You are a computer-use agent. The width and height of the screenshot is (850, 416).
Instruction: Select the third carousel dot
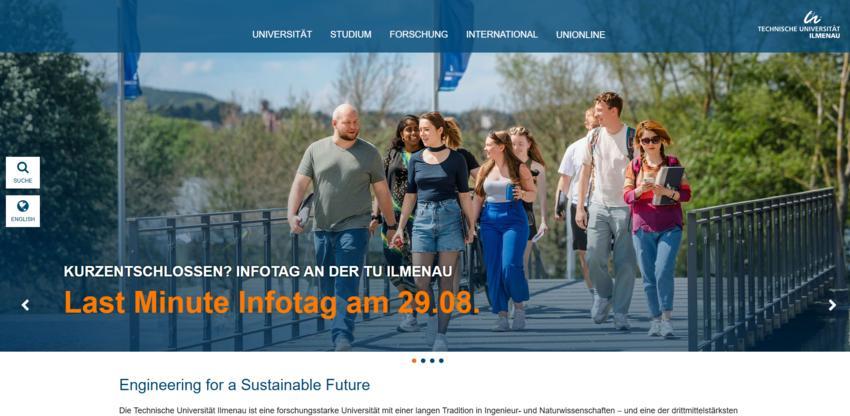click(432, 361)
